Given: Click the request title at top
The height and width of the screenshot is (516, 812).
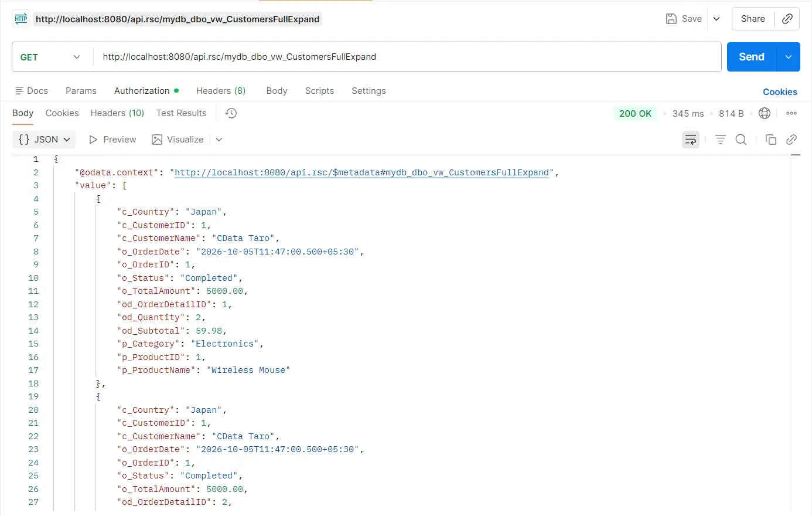Looking at the screenshot, I should click(178, 19).
